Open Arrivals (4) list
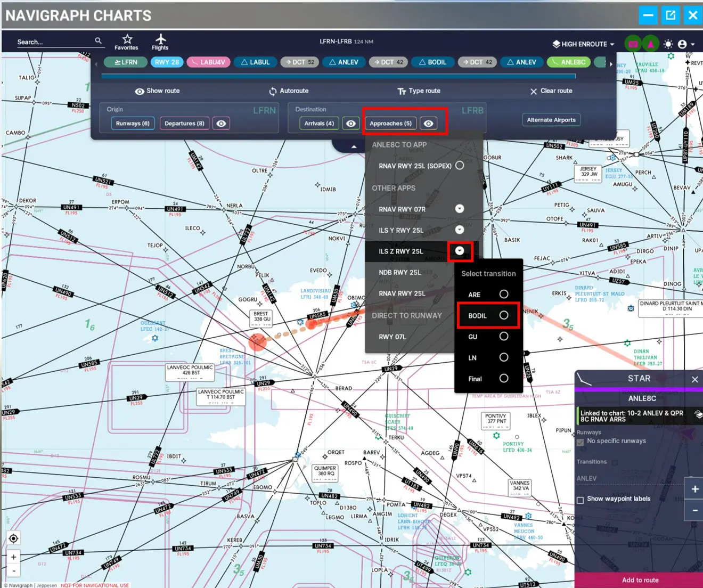Image resolution: width=703 pixels, height=588 pixels. (319, 124)
